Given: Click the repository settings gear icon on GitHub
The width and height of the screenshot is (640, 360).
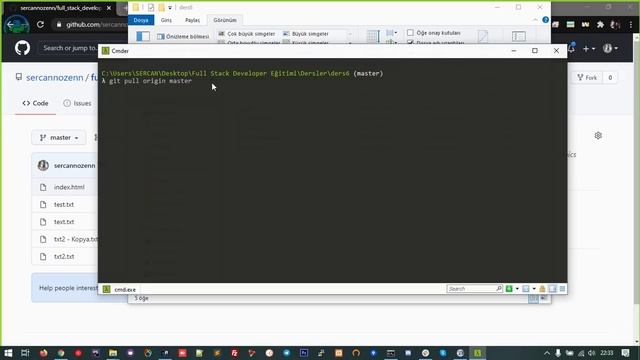Looking at the screenshot, I should pos(598,136).
